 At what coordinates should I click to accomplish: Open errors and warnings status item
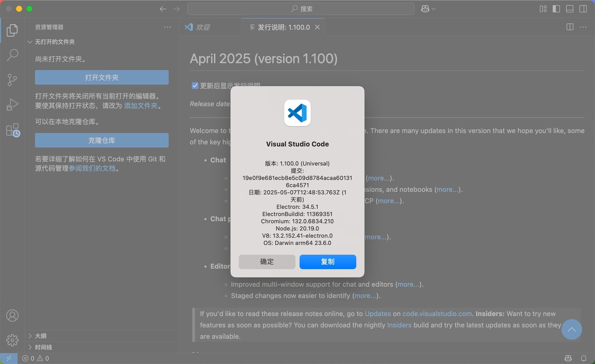pos(36,358)
